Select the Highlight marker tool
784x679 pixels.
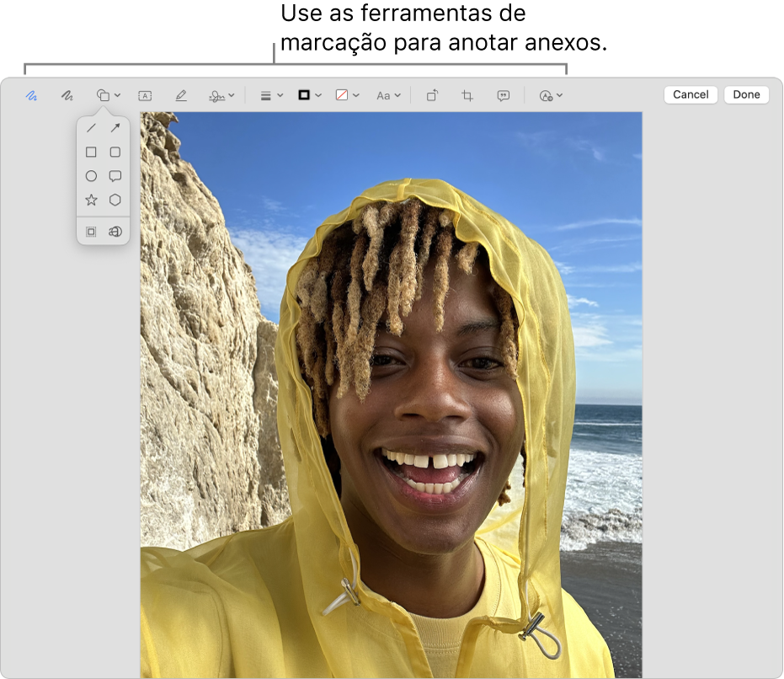pyautogui.click(x=181, y=95)
